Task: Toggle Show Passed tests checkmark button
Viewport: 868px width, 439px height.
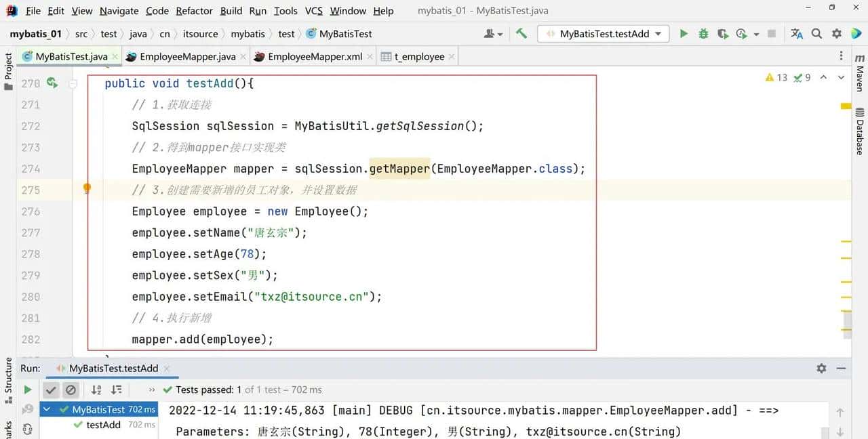Action: 50,390
